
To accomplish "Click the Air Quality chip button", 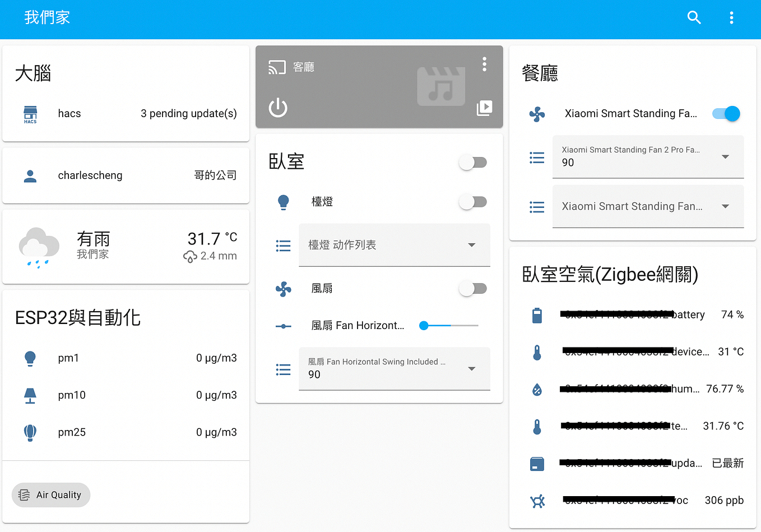I will click(x=50, y=495).
